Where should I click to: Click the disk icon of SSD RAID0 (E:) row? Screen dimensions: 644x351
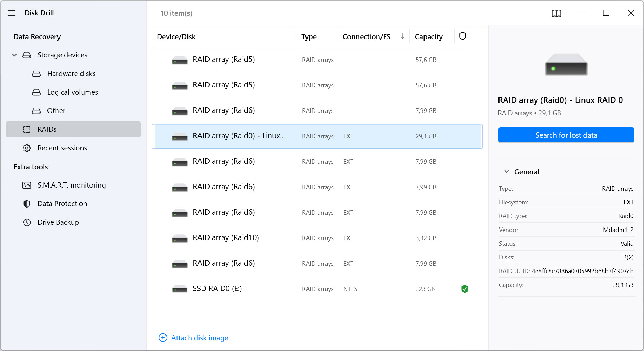(180, 289)
